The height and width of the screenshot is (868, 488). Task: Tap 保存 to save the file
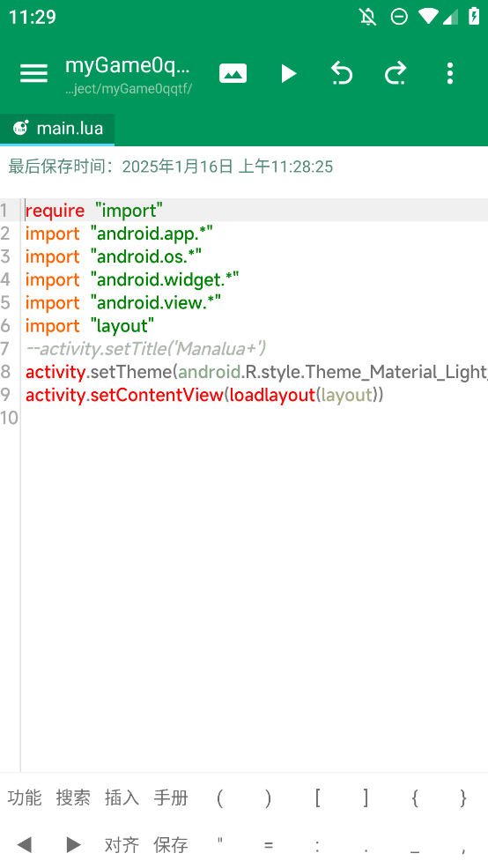[170, 845]
